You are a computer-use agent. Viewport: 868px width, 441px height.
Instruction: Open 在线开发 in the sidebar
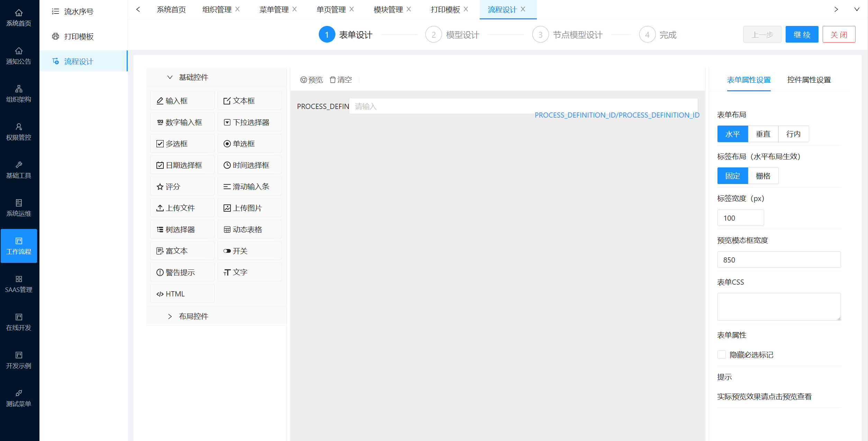pyautogui.click(x=19, y=322)
